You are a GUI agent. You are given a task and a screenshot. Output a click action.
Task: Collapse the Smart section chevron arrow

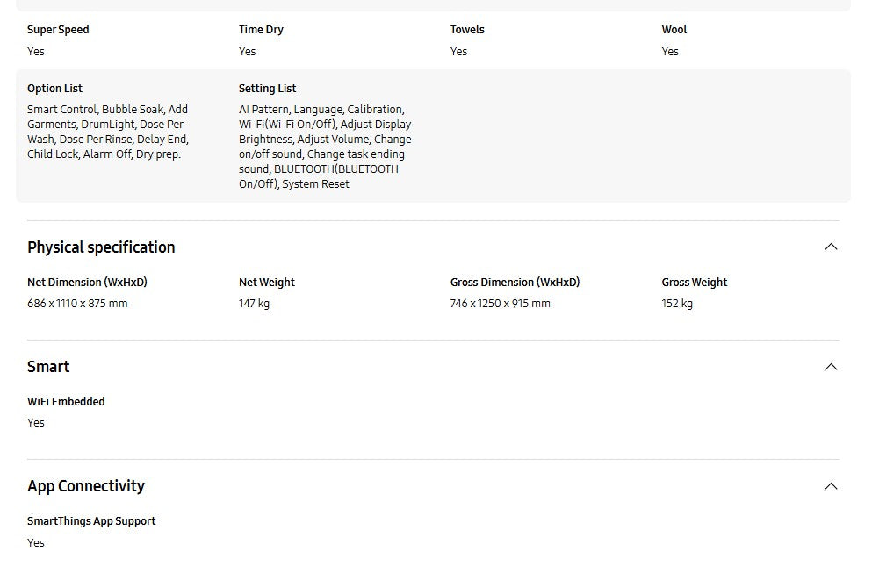click(831, 367)
